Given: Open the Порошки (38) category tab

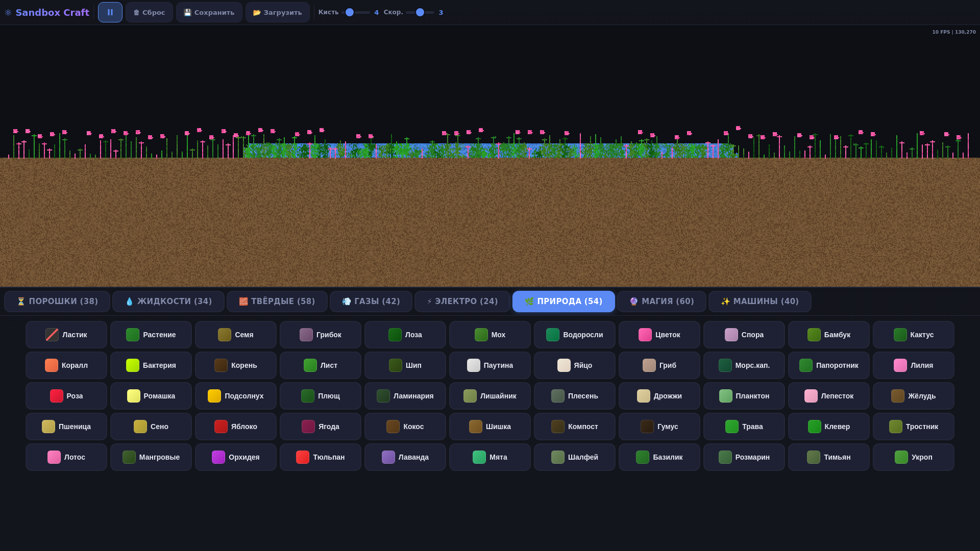Looking at the screenshot, I should [57, 302].
